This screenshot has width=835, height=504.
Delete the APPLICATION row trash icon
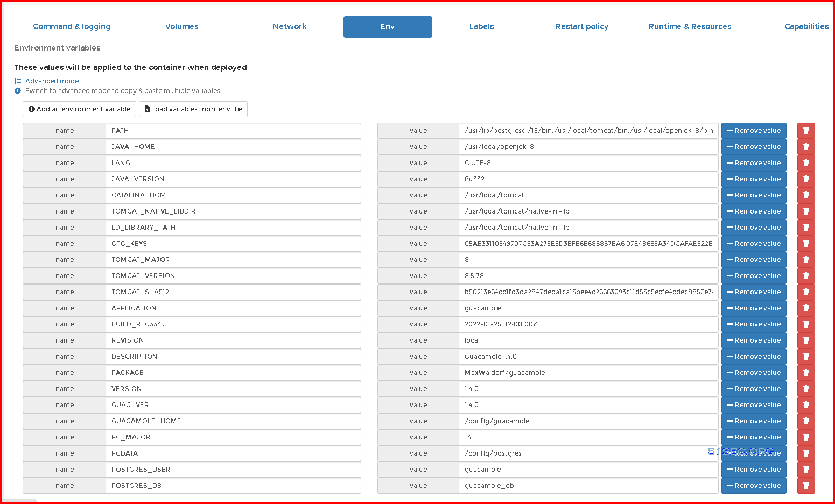pos(806,308)
